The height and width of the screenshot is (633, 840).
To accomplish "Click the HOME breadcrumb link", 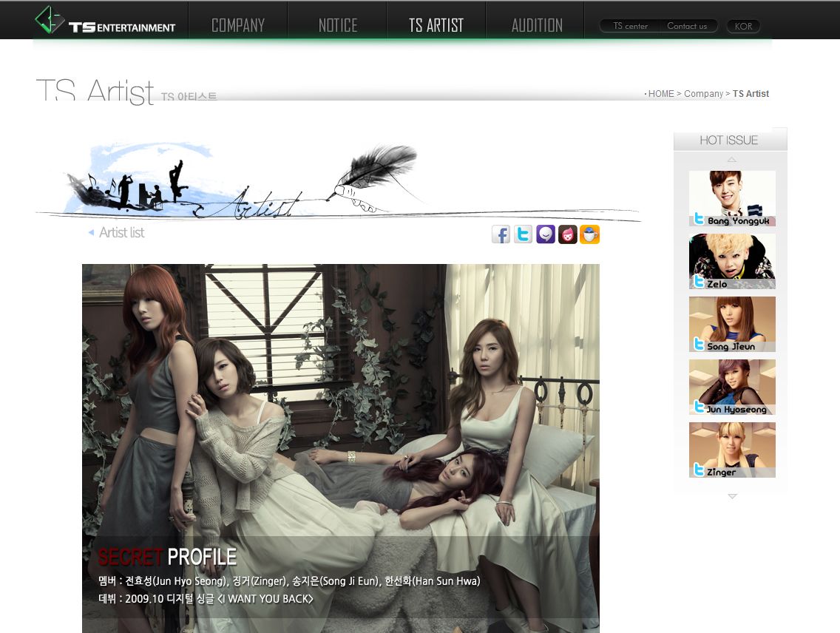I will pyautogui.click(x=661, y=94).
